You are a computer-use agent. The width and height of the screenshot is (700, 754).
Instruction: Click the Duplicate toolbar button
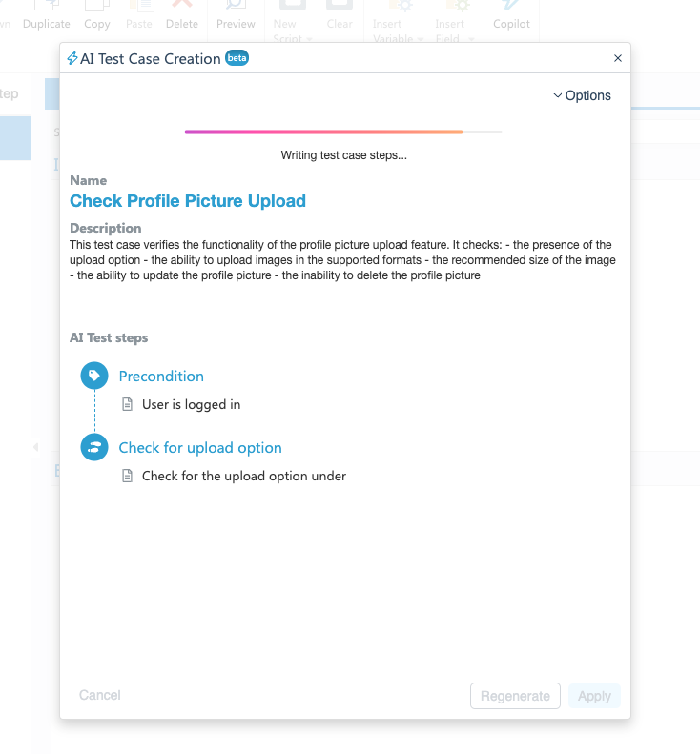coord(46,23)
